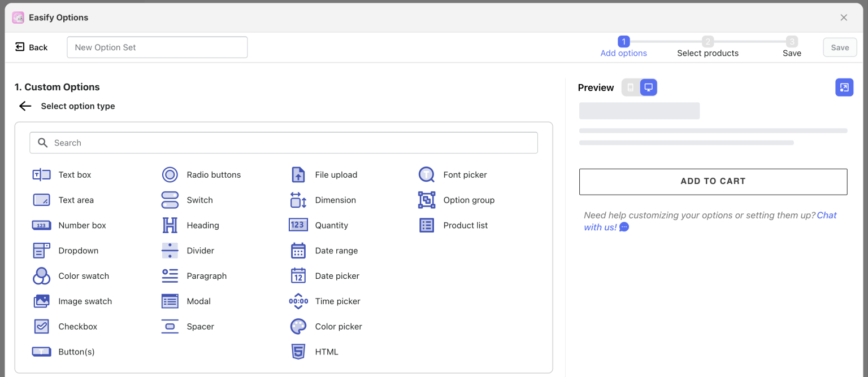The height and width of the screenshot is (377, 868).
Task: Select the Font picker option
Action: pos(465,174)
